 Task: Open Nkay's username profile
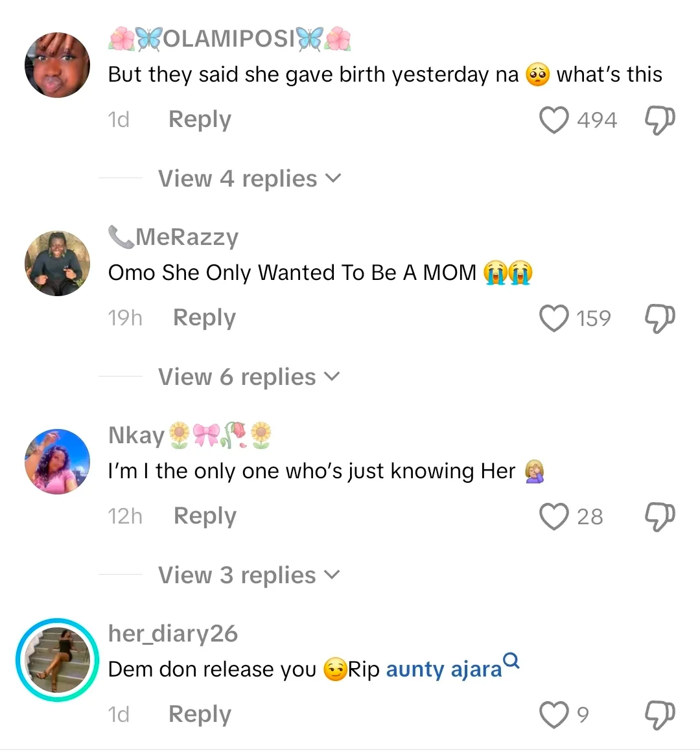pos(136,435)
